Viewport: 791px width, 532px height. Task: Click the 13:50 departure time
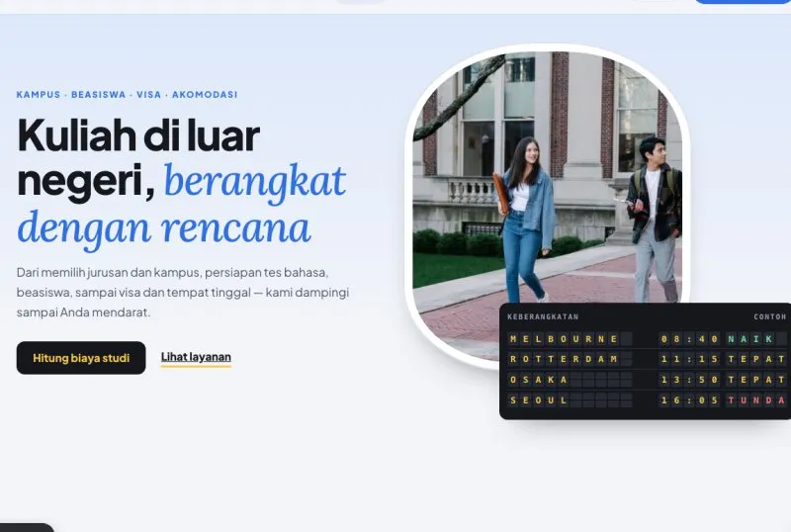coord(689,380)
